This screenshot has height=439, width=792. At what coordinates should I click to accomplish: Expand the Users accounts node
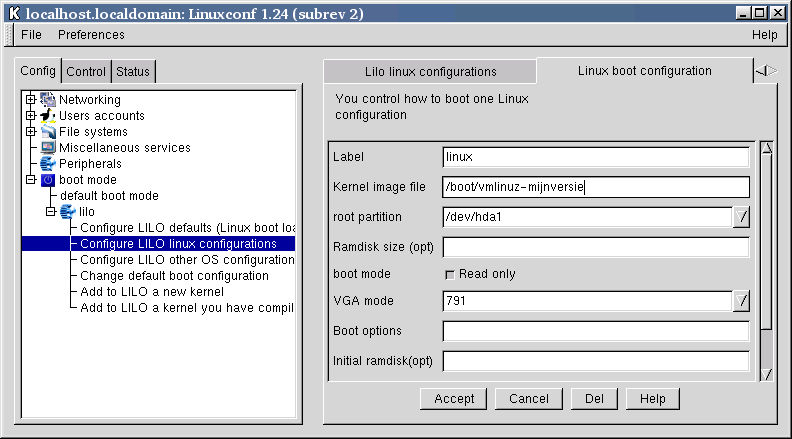(31, 116)
